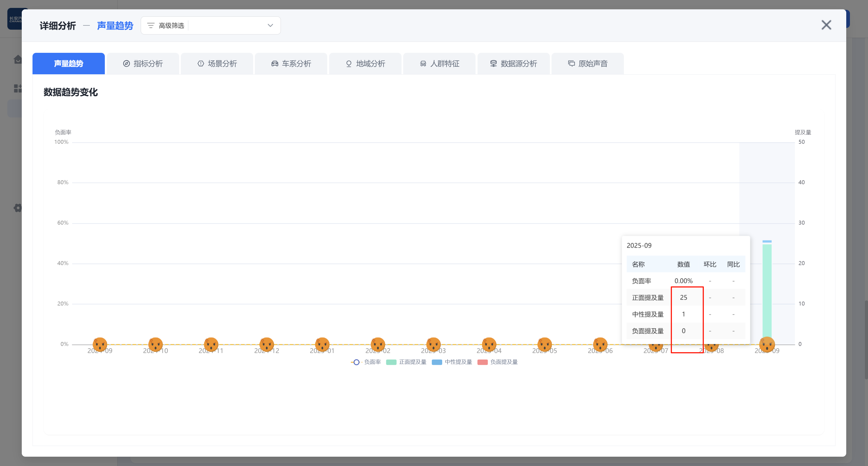868x466 pixels.
Task: Switch to the 声量趋势 tab
Action: pos(68,64)
